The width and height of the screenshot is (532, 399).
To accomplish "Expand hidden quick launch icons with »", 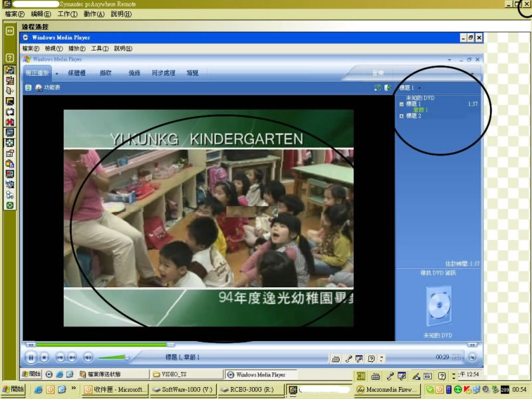I will pyautogui.click(x=73, y=388).
